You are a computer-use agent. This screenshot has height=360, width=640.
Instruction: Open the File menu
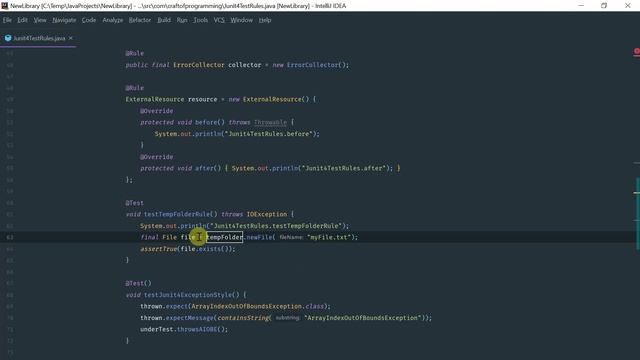point(7,20)
